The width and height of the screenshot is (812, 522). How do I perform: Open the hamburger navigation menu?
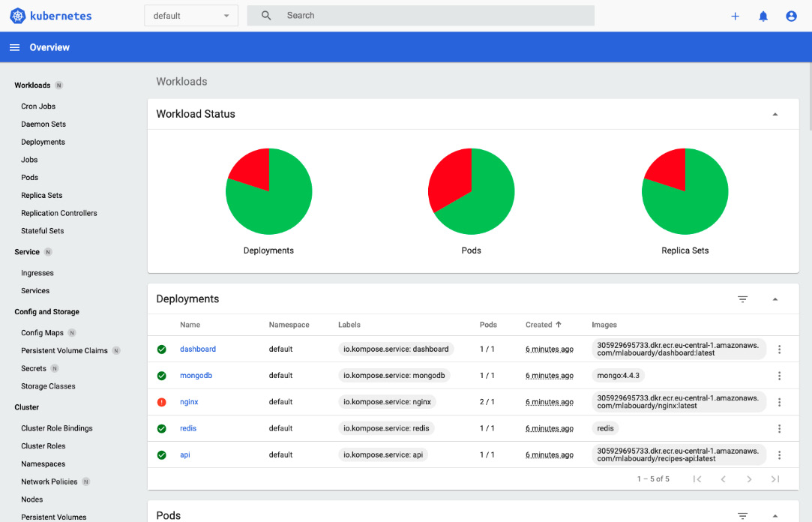14,47
